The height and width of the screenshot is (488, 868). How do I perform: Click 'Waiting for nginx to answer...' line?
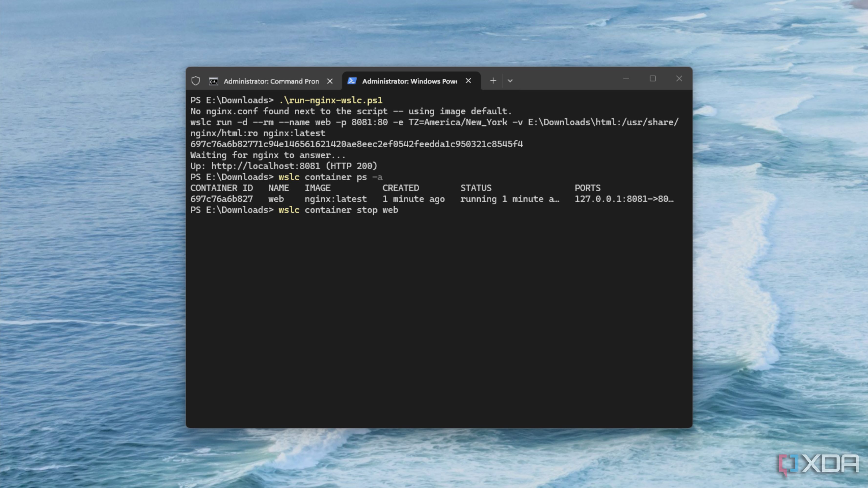pos(268,155)
